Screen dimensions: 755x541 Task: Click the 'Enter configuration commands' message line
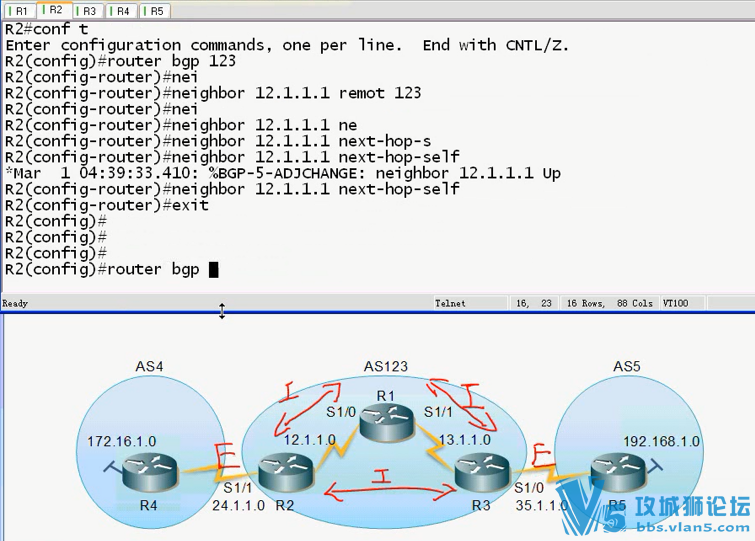click(287, 45)
